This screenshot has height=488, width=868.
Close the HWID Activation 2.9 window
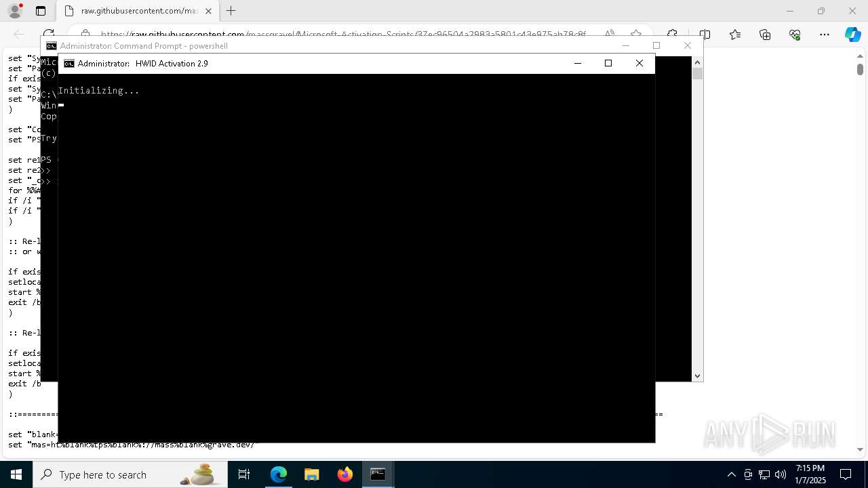coord(639,63)
